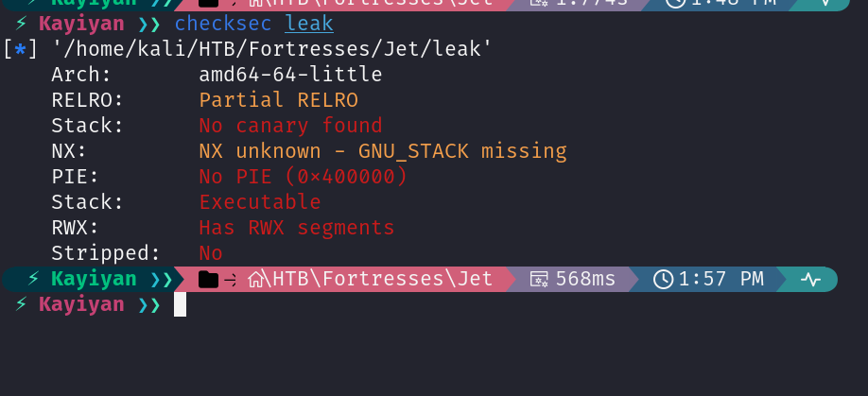Click the pink lightning bolt on last line

pyautogui.click(x=24, y=304)
